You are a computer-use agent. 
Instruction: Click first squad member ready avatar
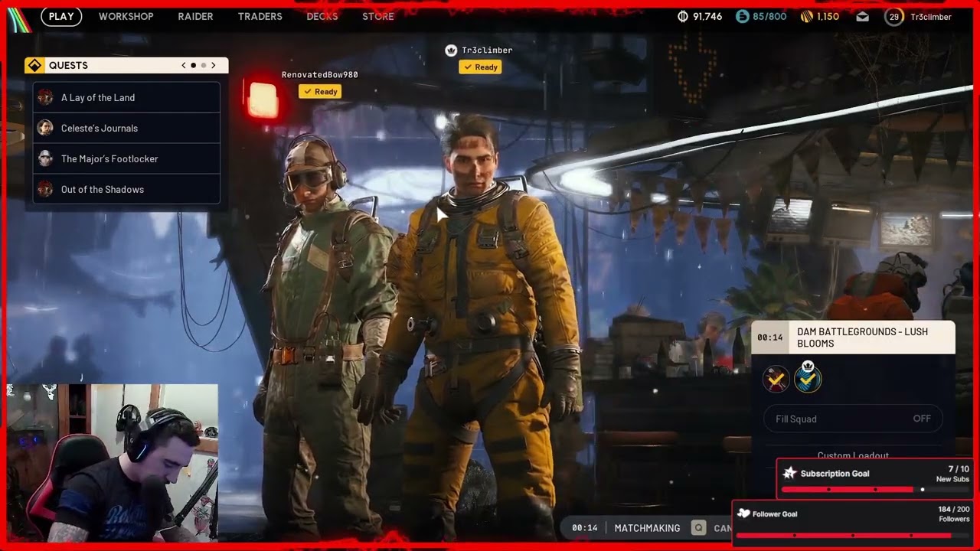(x=776, y=379)
